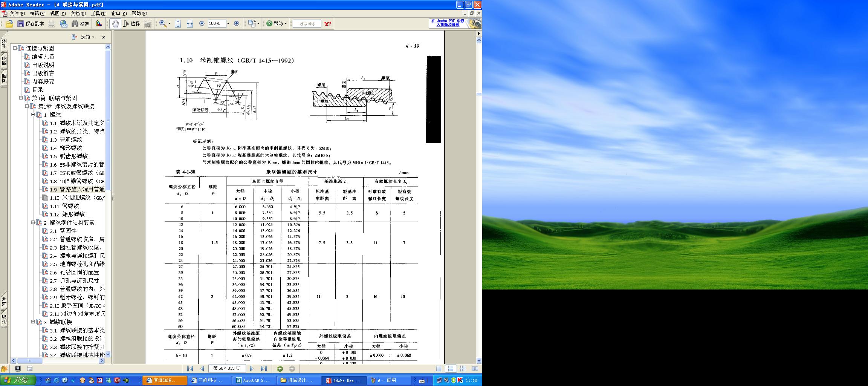
Task: Open the 目录 bookmark
Action: [x=38, y=90]
